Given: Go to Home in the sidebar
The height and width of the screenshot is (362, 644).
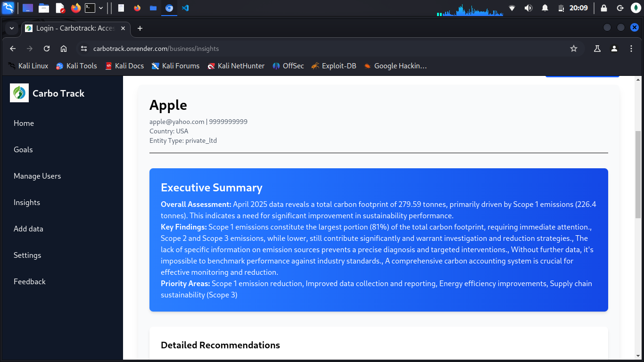Looking at the screenshot, I should pos(24,123).
